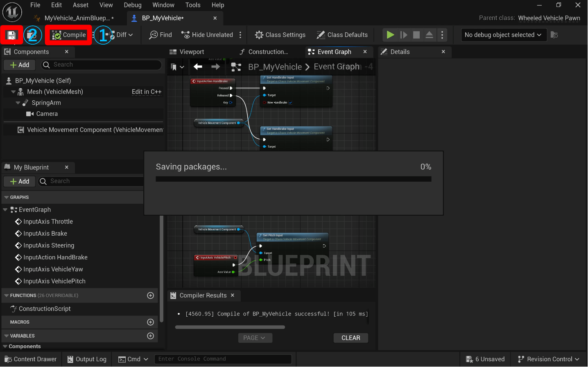Close the Event Graph tab

coord(365,52)
